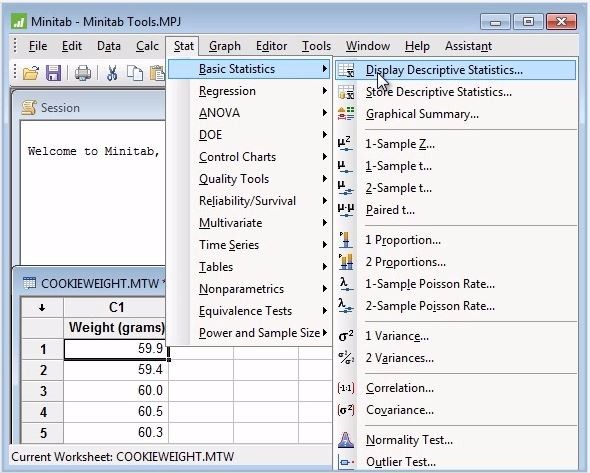Select Basic Statistics in the Stat menu
Viewport: 590px width, 473px height.
(x=249, y=69)
